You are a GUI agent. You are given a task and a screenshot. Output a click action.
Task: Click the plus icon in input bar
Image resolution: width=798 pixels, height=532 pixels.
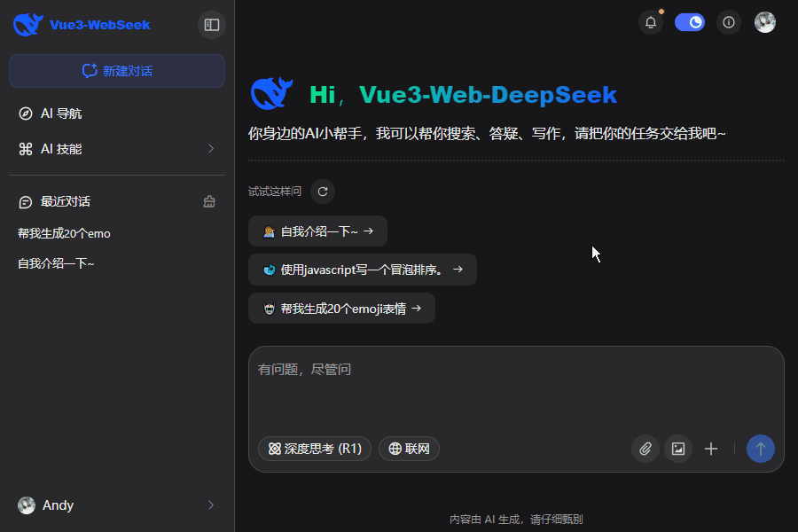pyautogui.click(x=711, y=449)
